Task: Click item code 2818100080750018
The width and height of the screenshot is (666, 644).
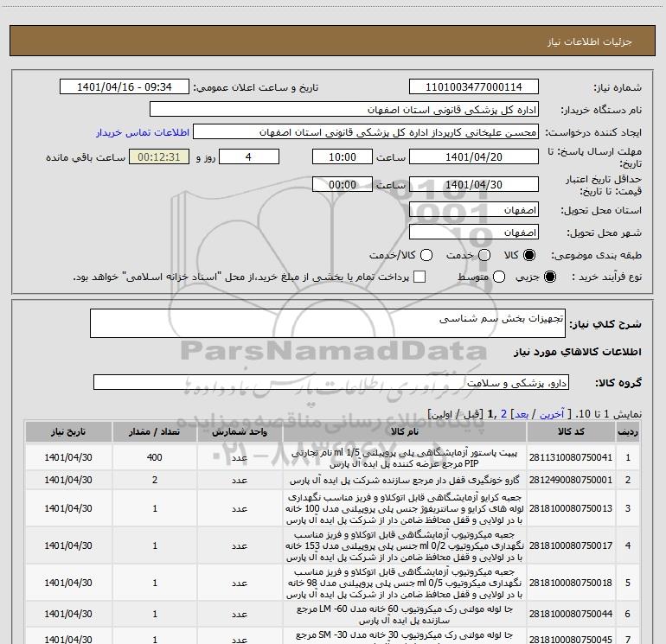Action: (x=571, y=583)
